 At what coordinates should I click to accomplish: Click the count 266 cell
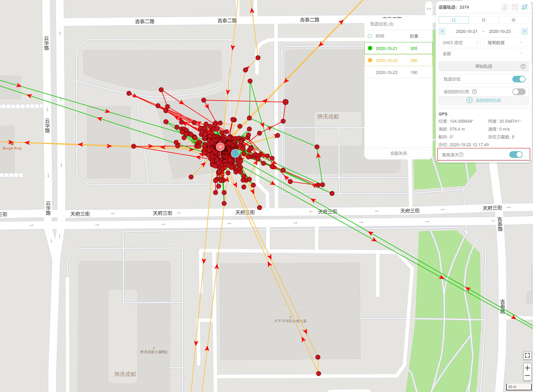(414, 61)
